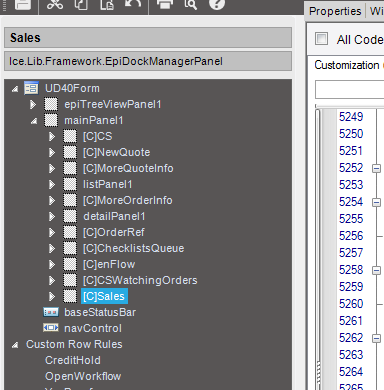Click the Copy toolbar icon
Screen dimensions: 384x390
click(81, 4)
